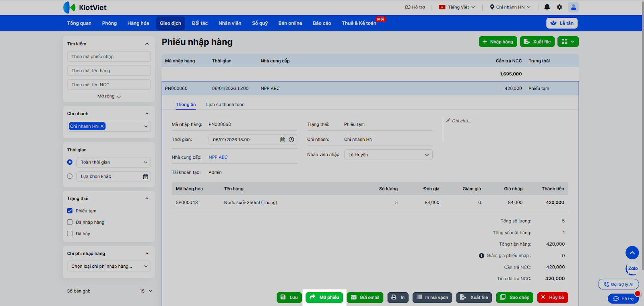Open the Sổ quỹ menu
The width and height of the screenshot is (644, 306).
(x=260, y=23)
